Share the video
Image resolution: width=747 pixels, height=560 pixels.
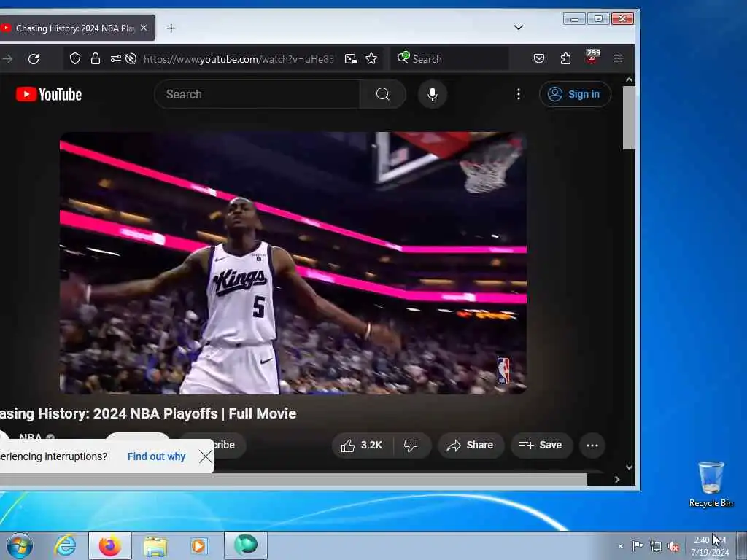click(471, 446)
